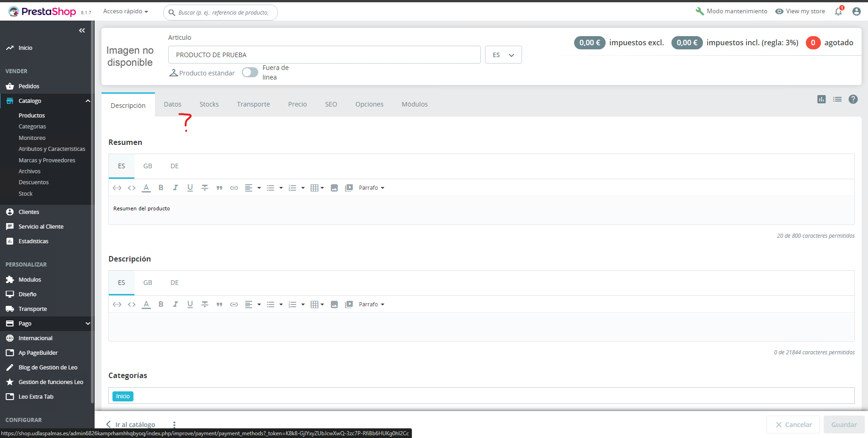The width and height of the screenshot is (868, 438).
Task: Underline text in the Descripción editor
Action: pyautogui.click(x=190, y=304)
